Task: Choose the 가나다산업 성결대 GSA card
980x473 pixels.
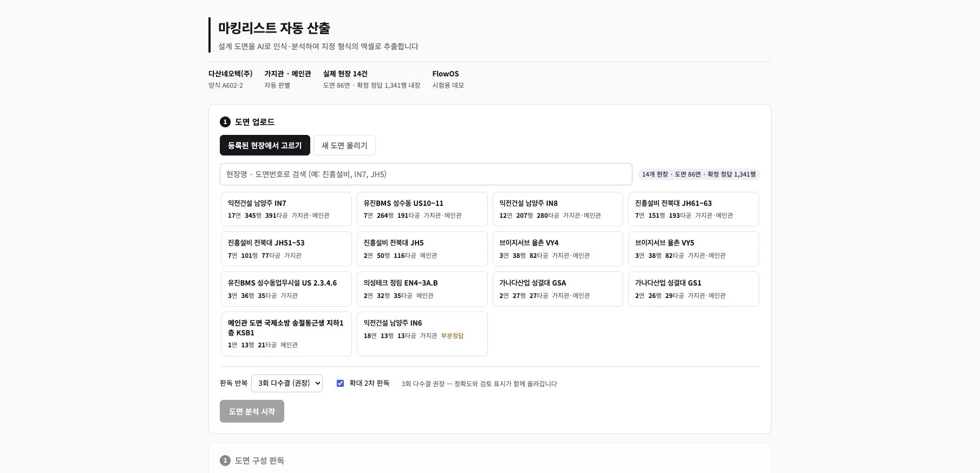Action: point(558,289)
